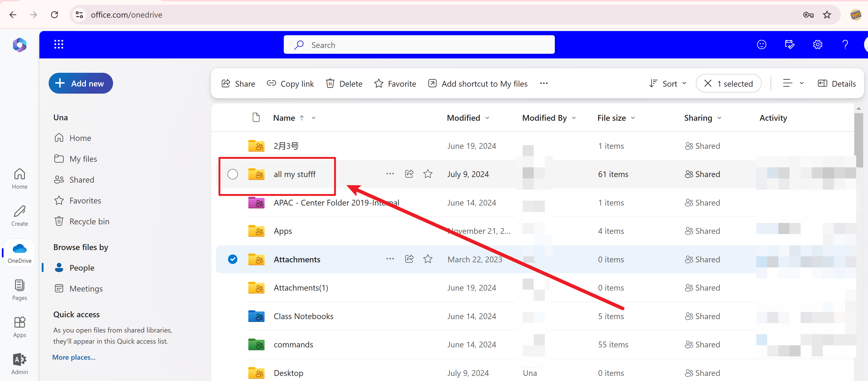Open the site information icon in address bar
Image resolution: width=868 pixels, height=381 pixels.
point(79,15)
